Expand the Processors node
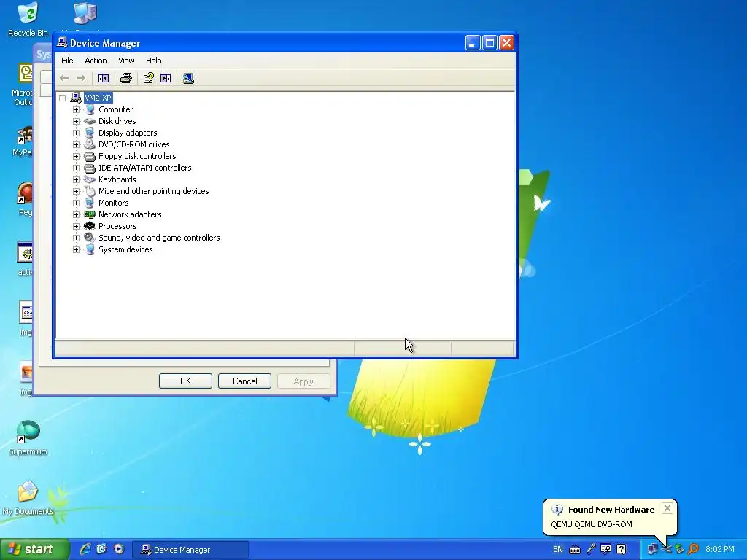The image size is (747, 560). [76, 226]
